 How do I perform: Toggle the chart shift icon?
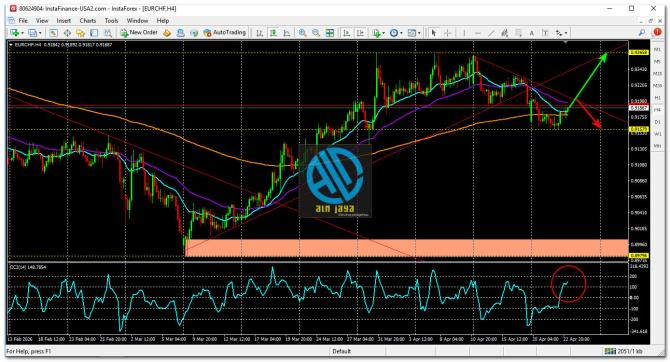[x=360, y=33]
